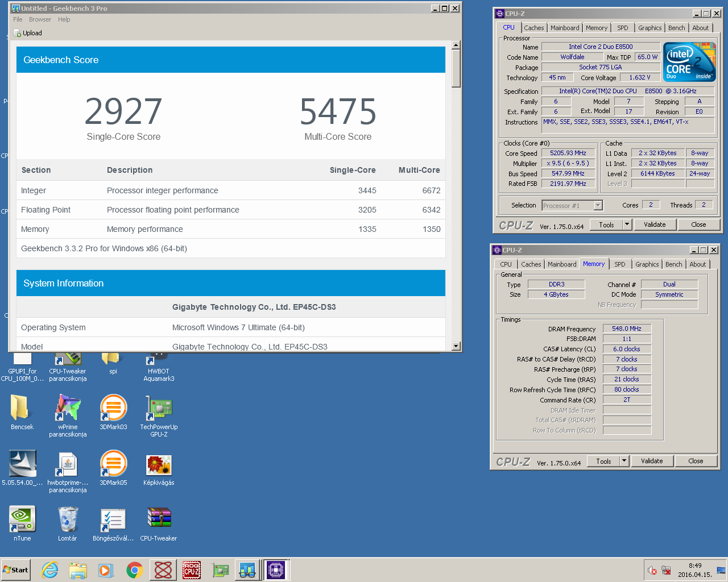Open the Help menu in Geekbench
Image resolution: width=728 pixels, height=582 pixels.
tap(64, 19)
